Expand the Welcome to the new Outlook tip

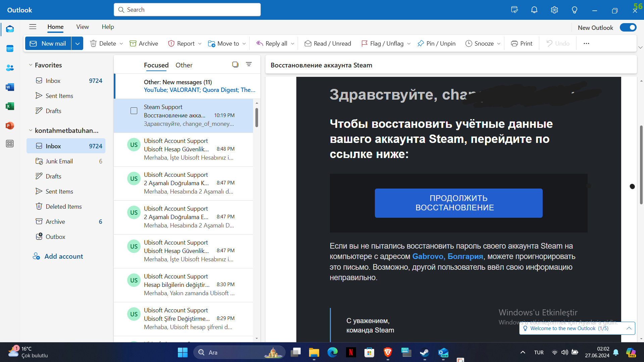point(629,328)
